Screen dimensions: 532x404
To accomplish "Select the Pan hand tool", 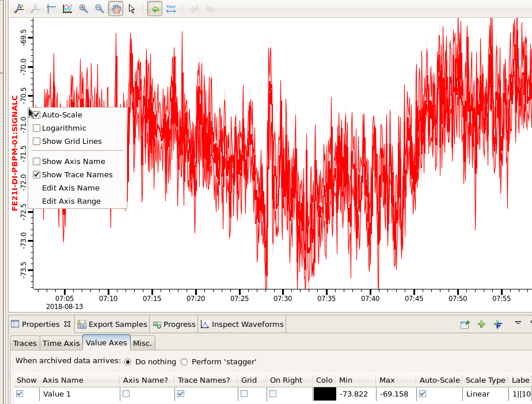I will click(116, 9).
